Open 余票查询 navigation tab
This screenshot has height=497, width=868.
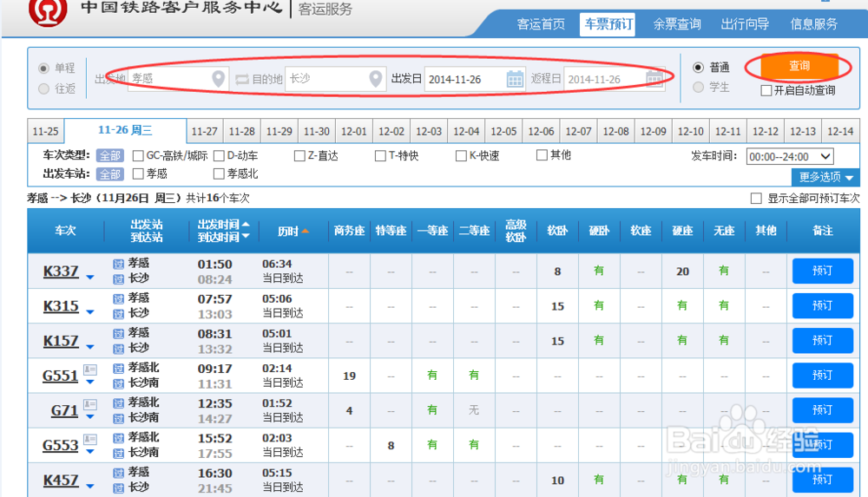pyautogui.click(x=676, y=24)
